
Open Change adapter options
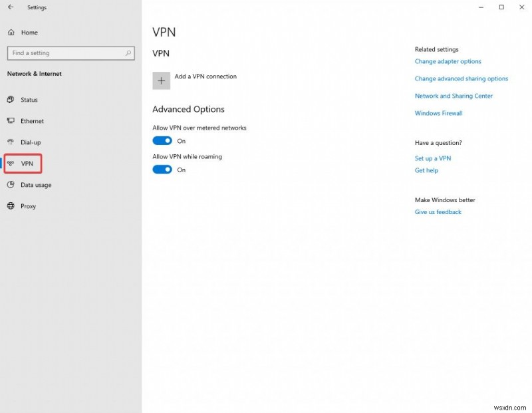pyautogui.click(x=448, y=61)
